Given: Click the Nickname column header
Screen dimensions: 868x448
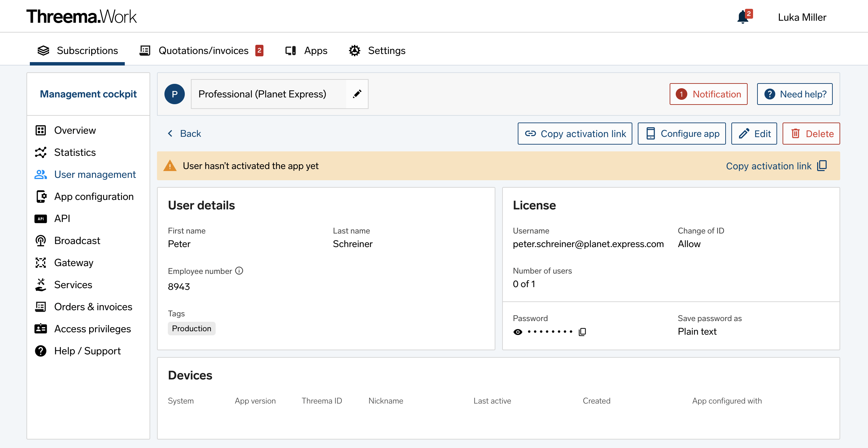Looking at the screenshot, I should 386,401.
